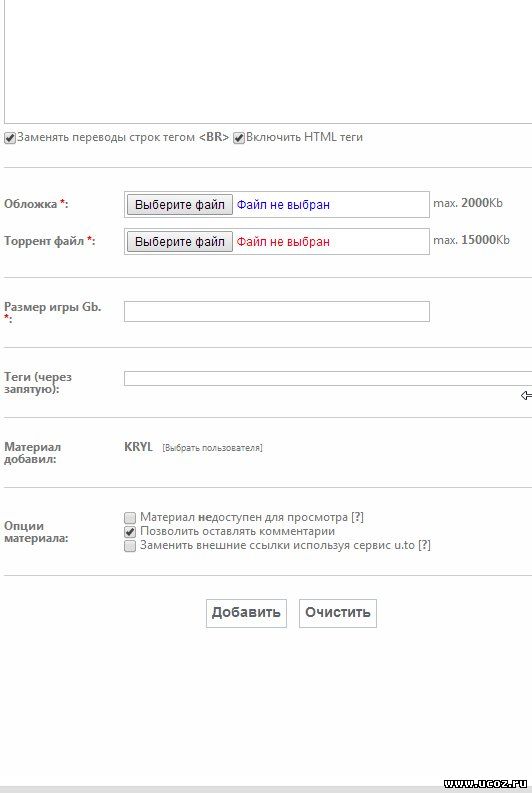Toggle Включить HTML теги checkbox

tap(239, 138)
